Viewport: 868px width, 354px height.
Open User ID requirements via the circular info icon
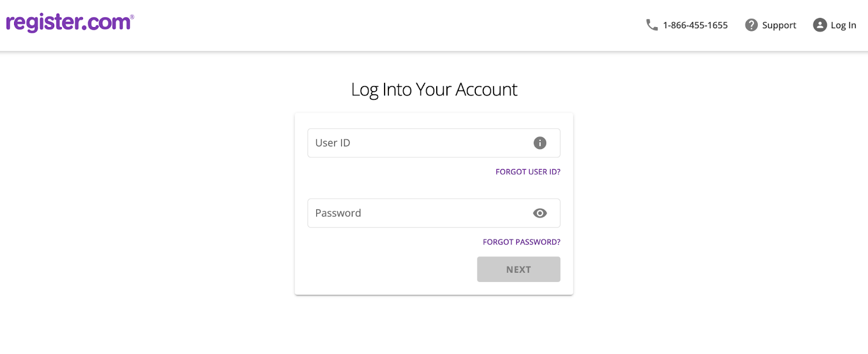[x=539, y=143]
